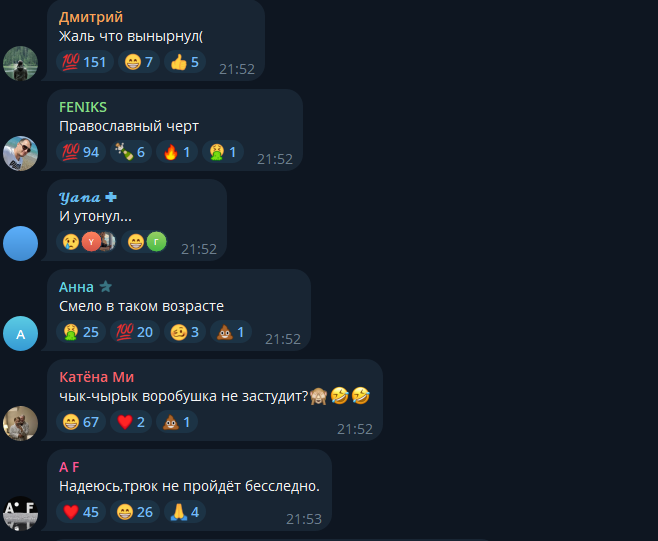Click the woozy face reaction with 3
The width and height of the screenshot is (658, 541).
pyautogui.click(x=185, y=332)
